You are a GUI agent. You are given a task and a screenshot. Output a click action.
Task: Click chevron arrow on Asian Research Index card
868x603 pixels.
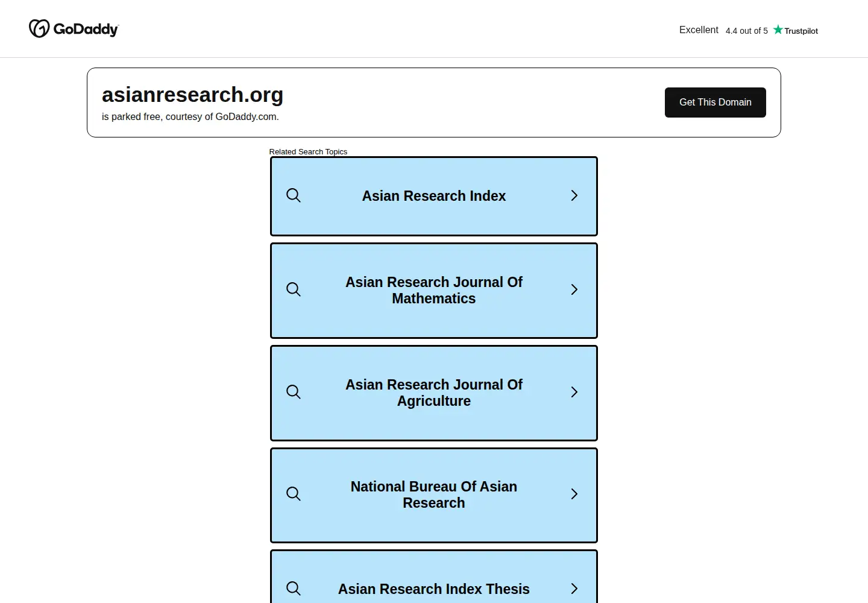574,195
